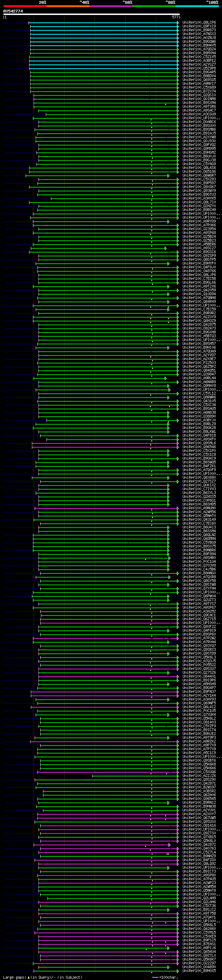Click hit label UniRef100_B7EAS1
This screenshot has width=222, height=980.
tap(199, 944)
